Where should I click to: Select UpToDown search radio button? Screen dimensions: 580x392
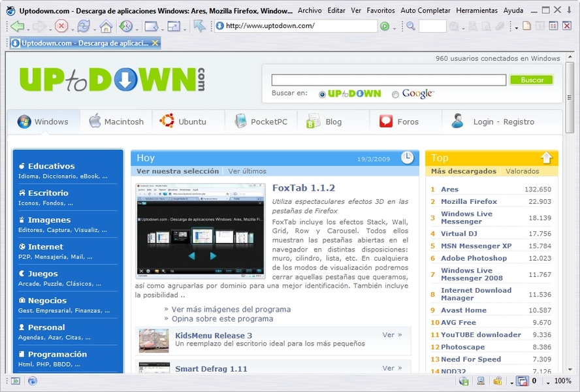click(x=322, y=94)
